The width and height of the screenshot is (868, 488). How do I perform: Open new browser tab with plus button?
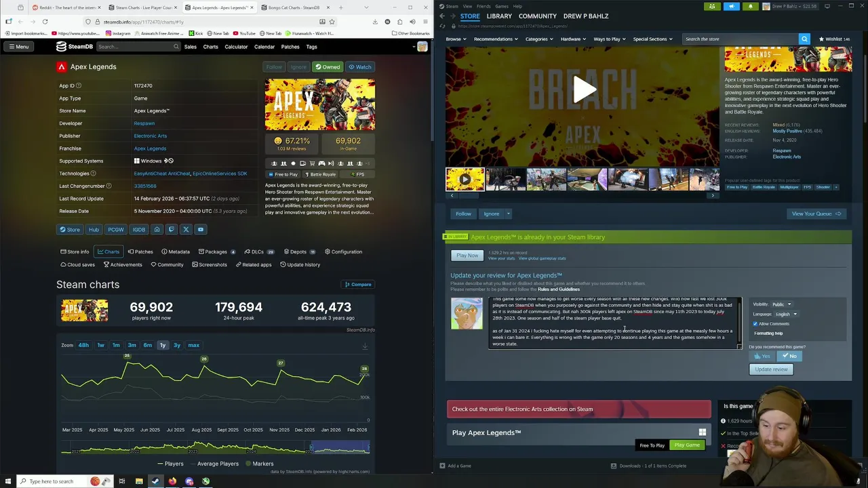(x=340, y=7)
